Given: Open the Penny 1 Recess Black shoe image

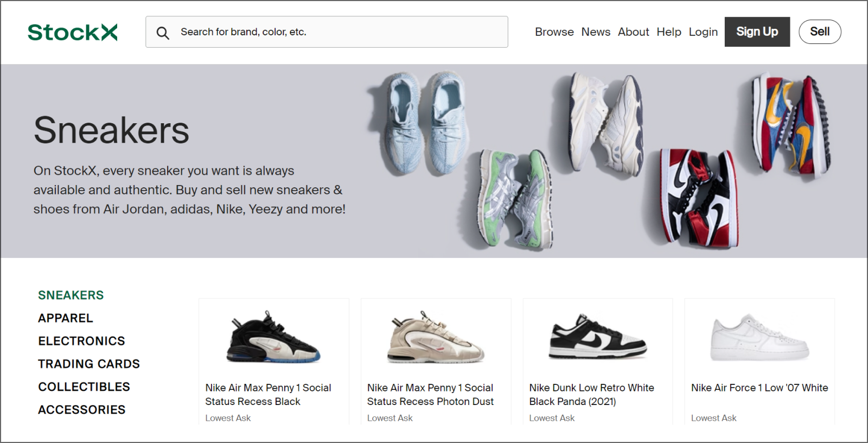Looking at the screenshot, I should 273,337.
